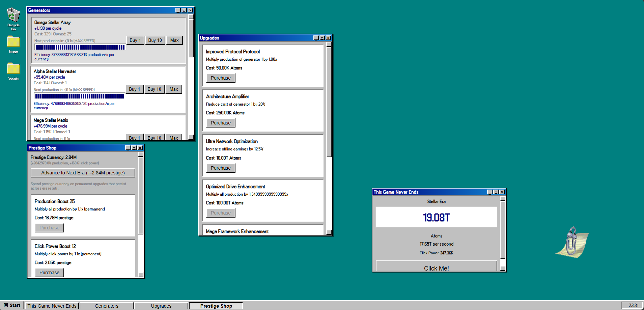Purchase Architecture Amplifier upgrade
The image size is (644, 310).
pyautogui.click(x=221, y=123)
